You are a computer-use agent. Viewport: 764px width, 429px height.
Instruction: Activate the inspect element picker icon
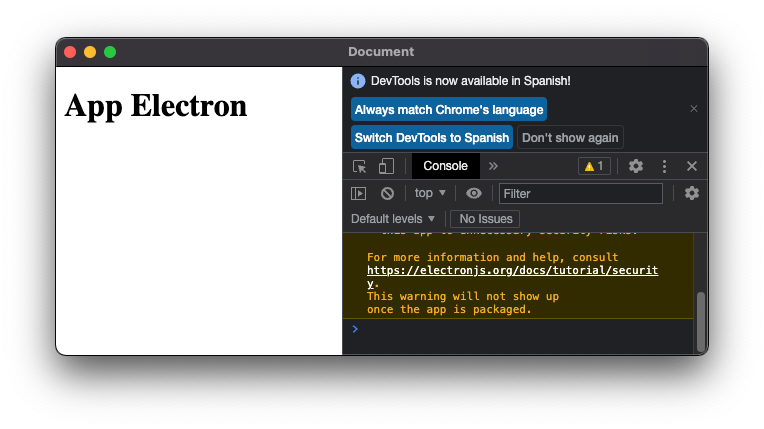coord(360,166)
